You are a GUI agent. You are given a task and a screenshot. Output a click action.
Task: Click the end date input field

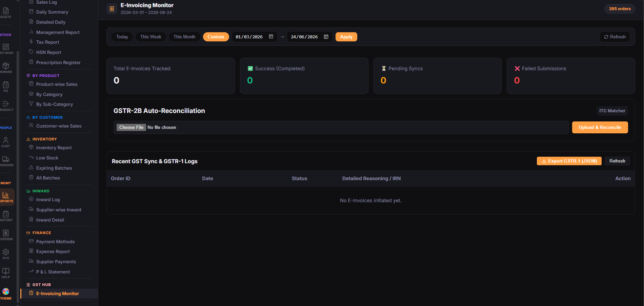click(309, 37)
